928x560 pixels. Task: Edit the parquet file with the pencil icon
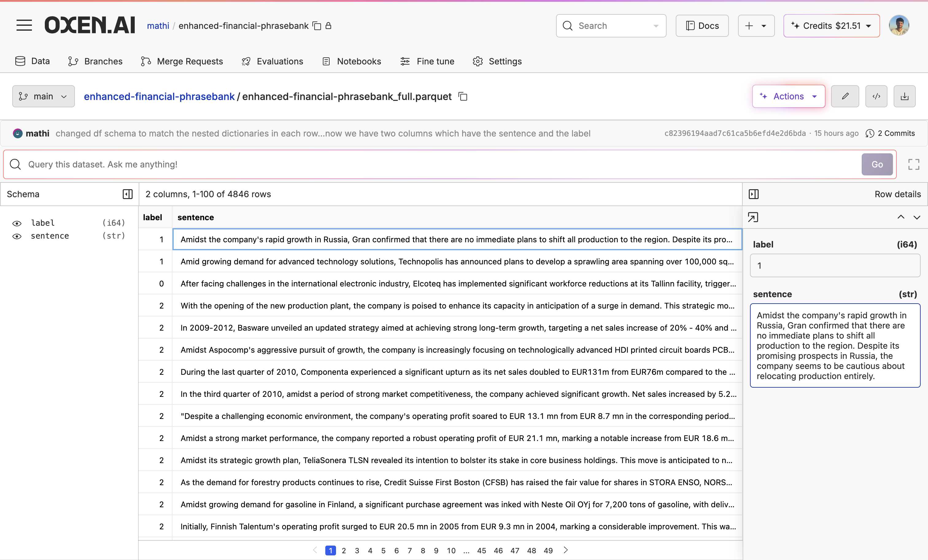tap(845, 96)
